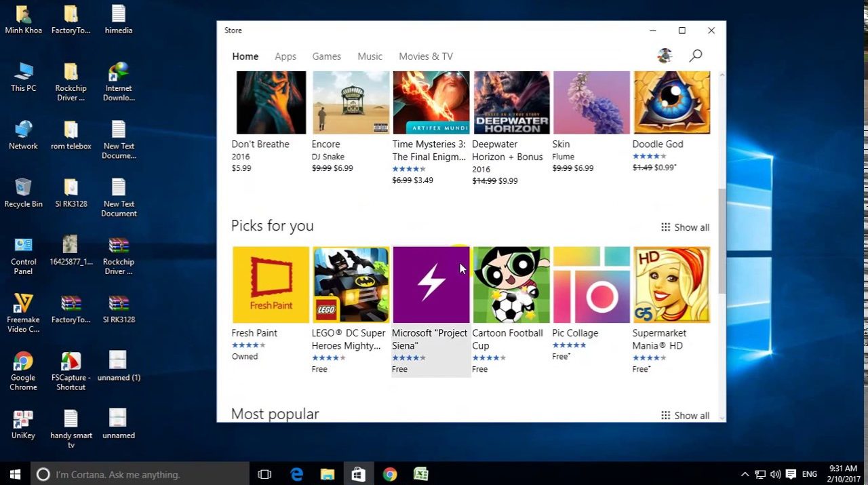Screen dimensions: 868x485
Task: Choose the Cartoon Football Cup app icon
Action: point(511,285)
